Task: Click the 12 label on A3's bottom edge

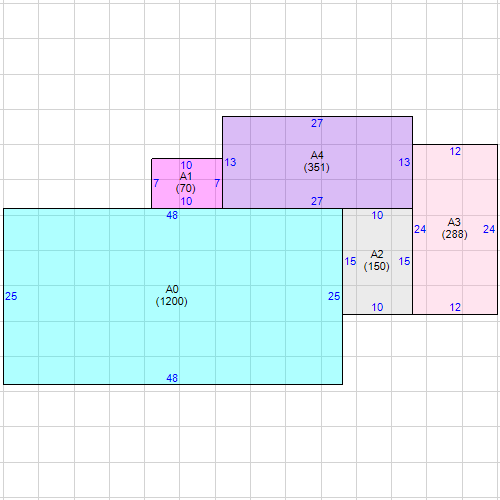Action: click(x=455, y=307)
